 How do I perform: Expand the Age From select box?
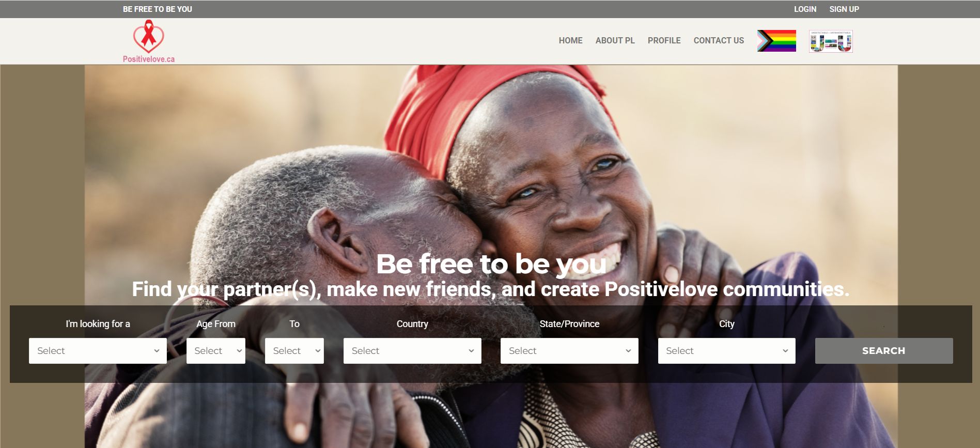click(216, 351)
